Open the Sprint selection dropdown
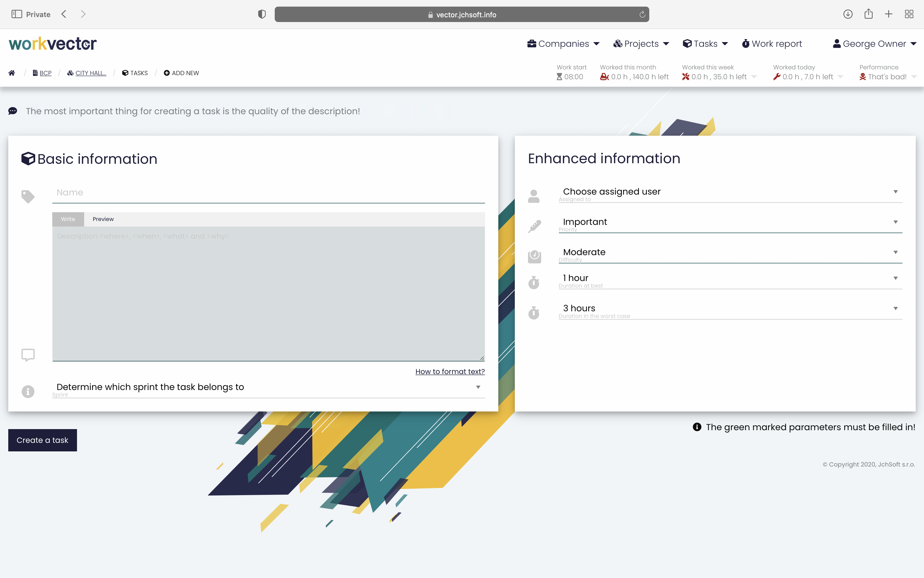924x578 pixels. [x=268, y=388]
